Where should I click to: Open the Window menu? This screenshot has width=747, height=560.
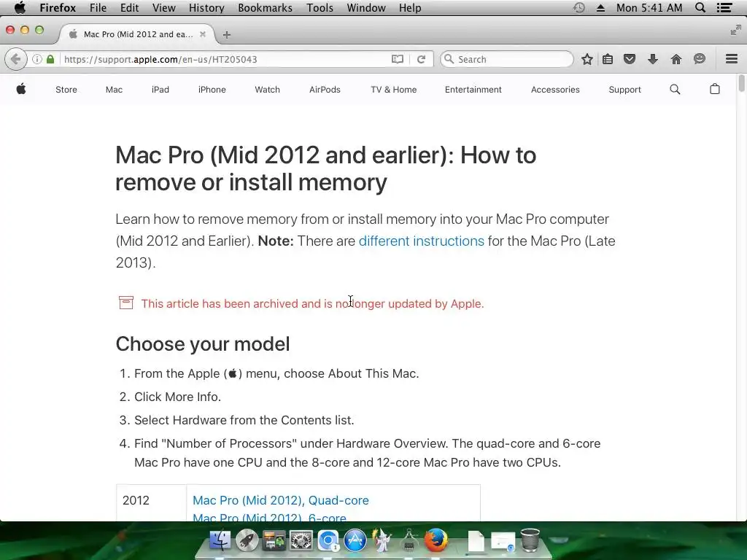point(366,7)
